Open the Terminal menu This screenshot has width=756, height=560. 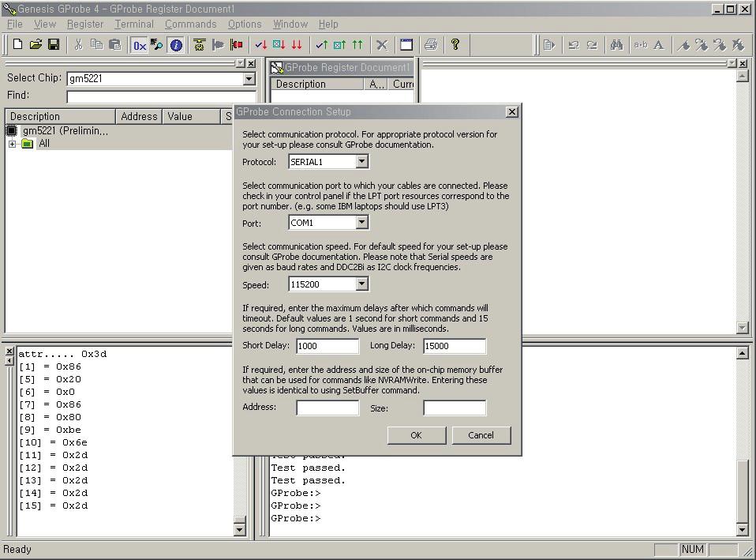[x=134, y=24]
